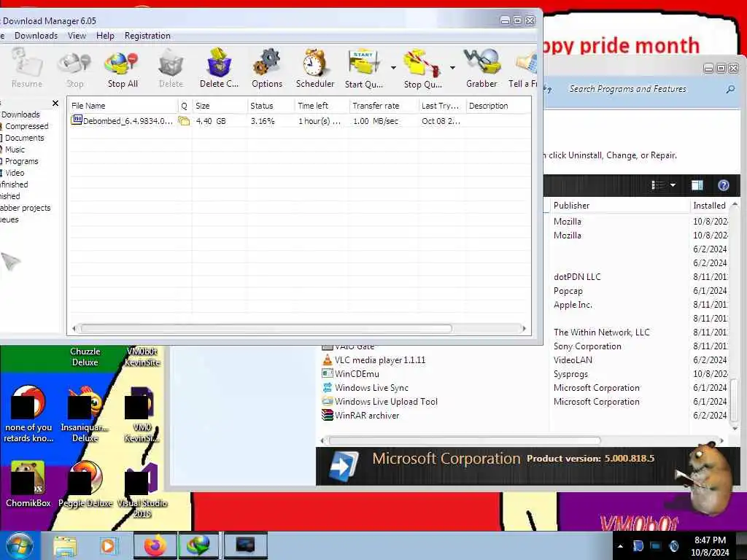Open the Downloads menu
The width and height of the screenshot is (747, 560).
coord(36,36)
